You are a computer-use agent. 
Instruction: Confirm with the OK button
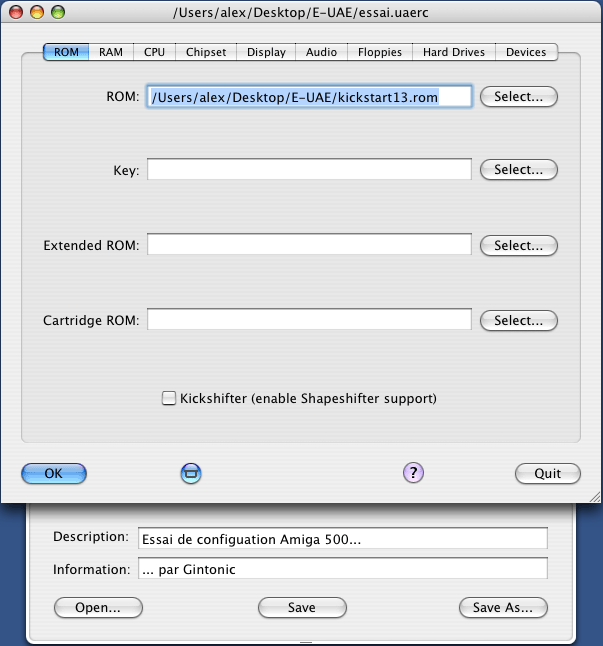click(54, 473)
